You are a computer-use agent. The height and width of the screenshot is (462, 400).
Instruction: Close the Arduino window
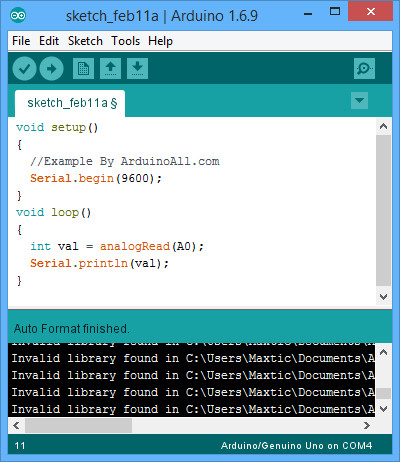coord(370,12)
